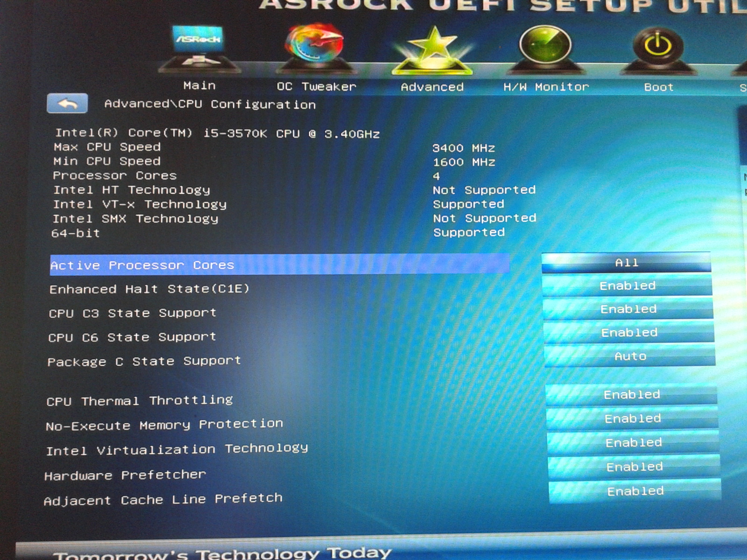This screenshot has height=560, width=747.
Task: Change CPU C3 State Support value
Action: [628, 309]
